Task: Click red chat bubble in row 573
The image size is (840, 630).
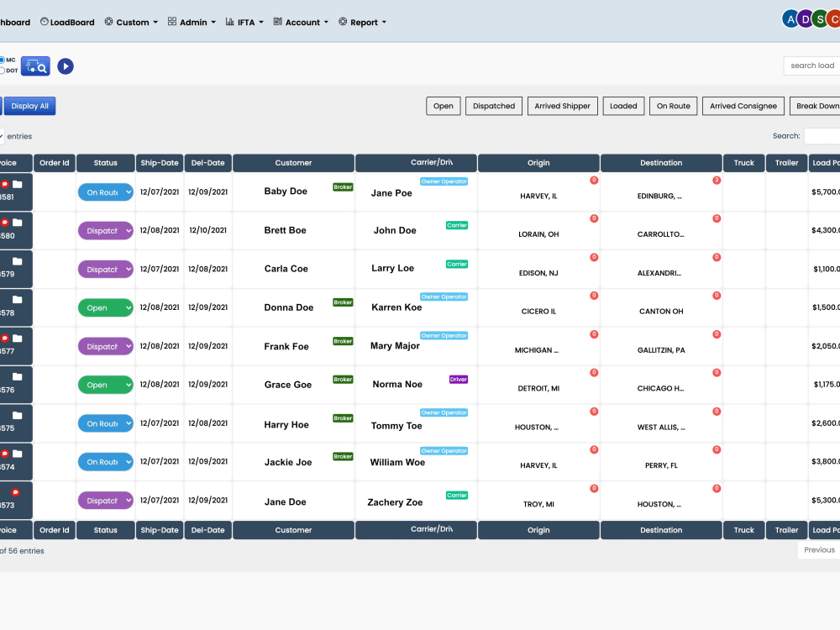Action: 15,492
